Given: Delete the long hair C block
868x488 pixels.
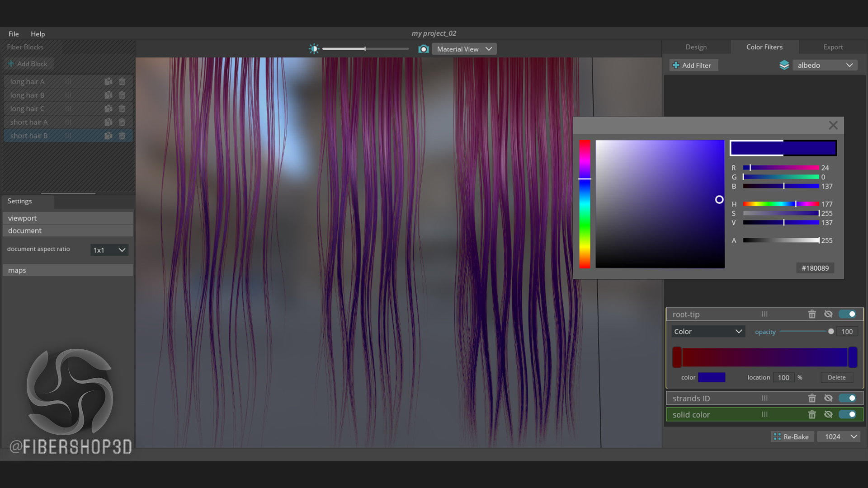Looking at the screenshot, I should point(122,109).
